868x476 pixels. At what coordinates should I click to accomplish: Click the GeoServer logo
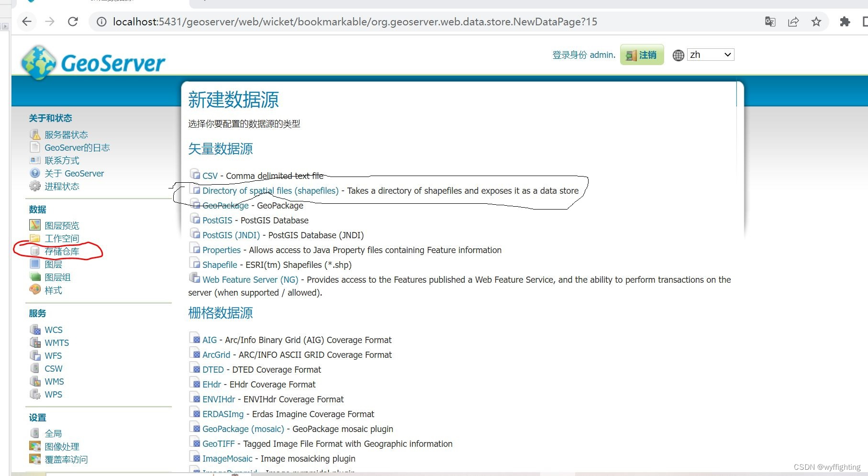pyautogui.click(x=93, y=62)
